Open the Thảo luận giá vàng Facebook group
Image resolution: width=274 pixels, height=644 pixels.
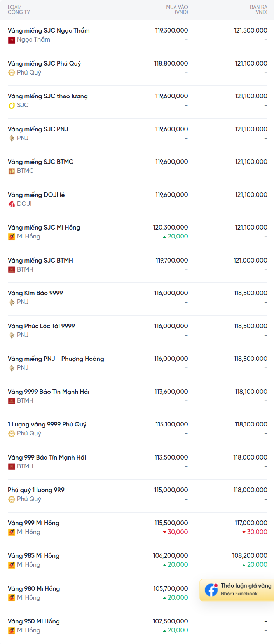[x=237, y=590]
